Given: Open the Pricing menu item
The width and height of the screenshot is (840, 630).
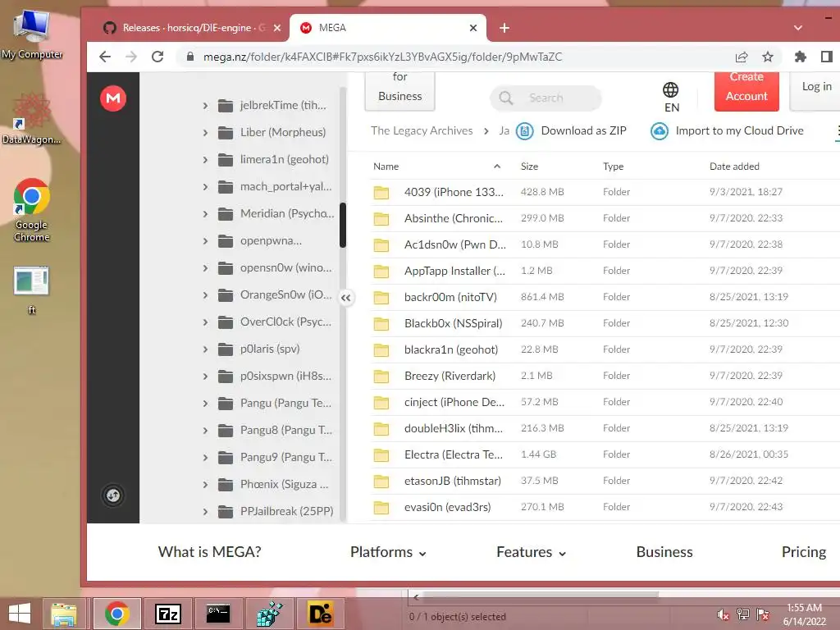Looking at the screenshot, I should (x=804, y=552).
